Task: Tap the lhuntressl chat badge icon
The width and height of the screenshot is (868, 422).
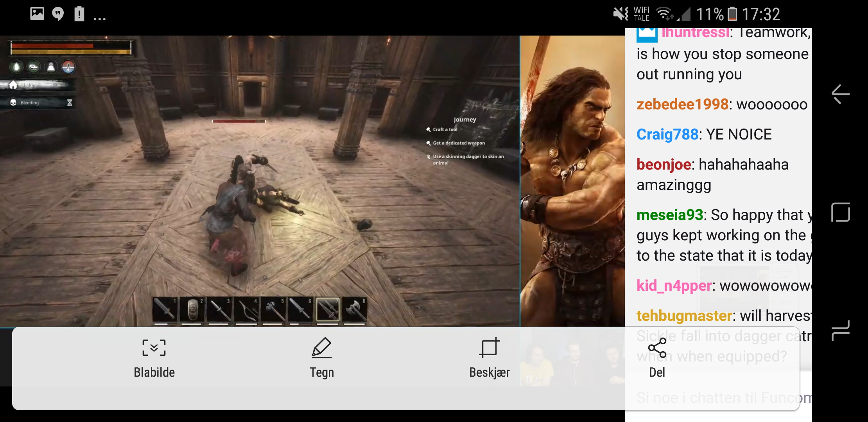Action: (x=647, y=34)
